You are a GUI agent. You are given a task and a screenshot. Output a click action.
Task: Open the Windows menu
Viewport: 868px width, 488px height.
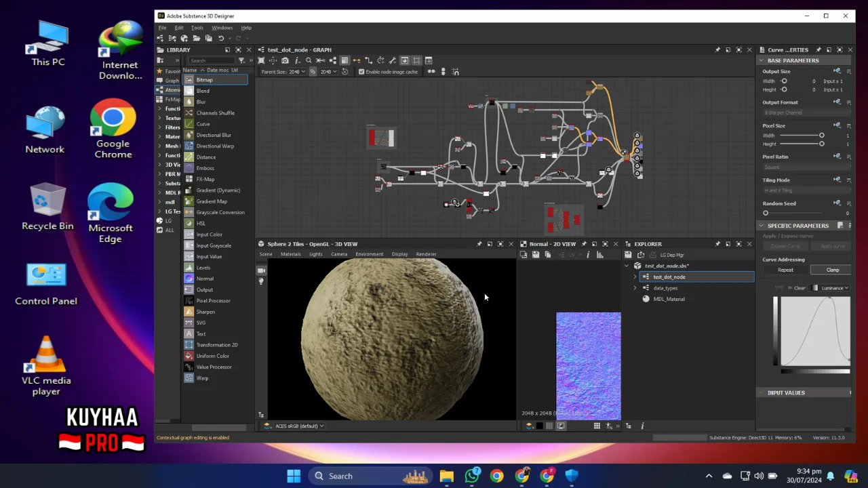pos(222,28)
